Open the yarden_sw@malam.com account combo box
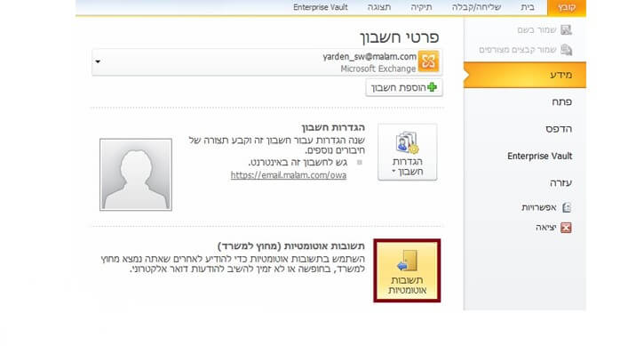Screen dimensions: 644x346 pos(267,62)
